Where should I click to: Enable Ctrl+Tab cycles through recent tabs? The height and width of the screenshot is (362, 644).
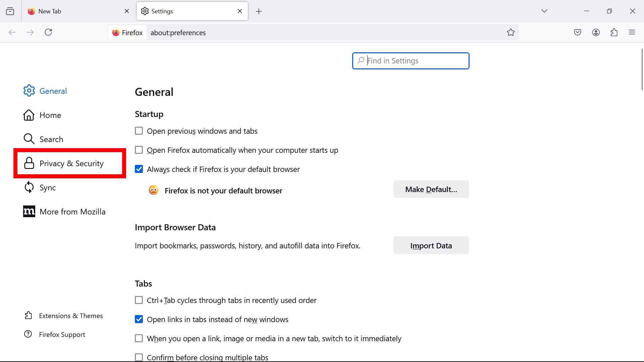(x=139, y=300)
